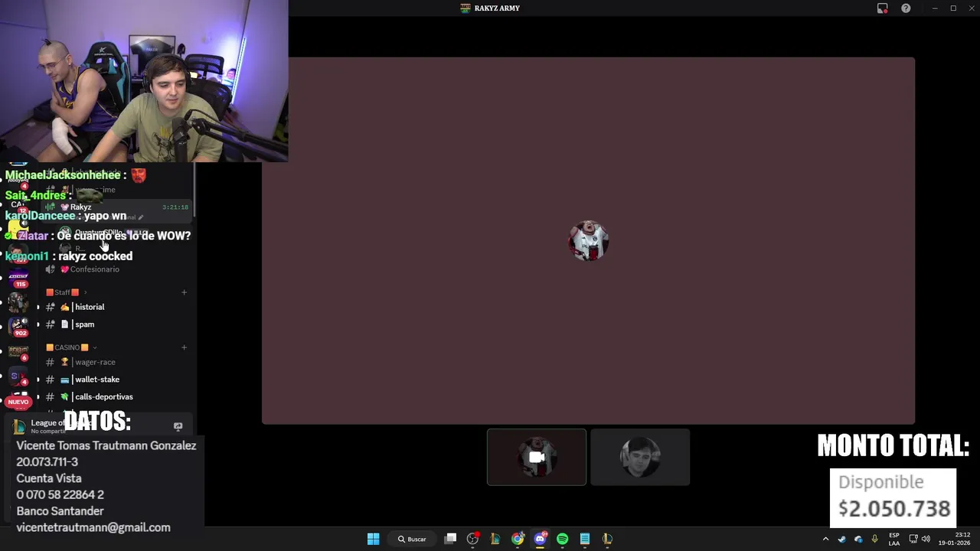Viewport: 980px width, 551px height.
Task: Click the microphone tray icon
Action: [x=874, y=539]
